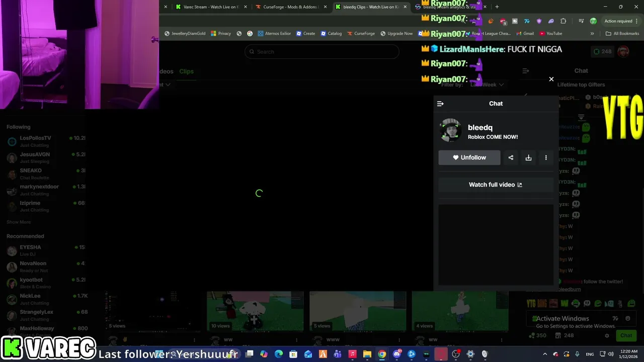Screen dimensions: 644x362
Task: Open the Last Week filter dropdown
Action: [487, 84]
